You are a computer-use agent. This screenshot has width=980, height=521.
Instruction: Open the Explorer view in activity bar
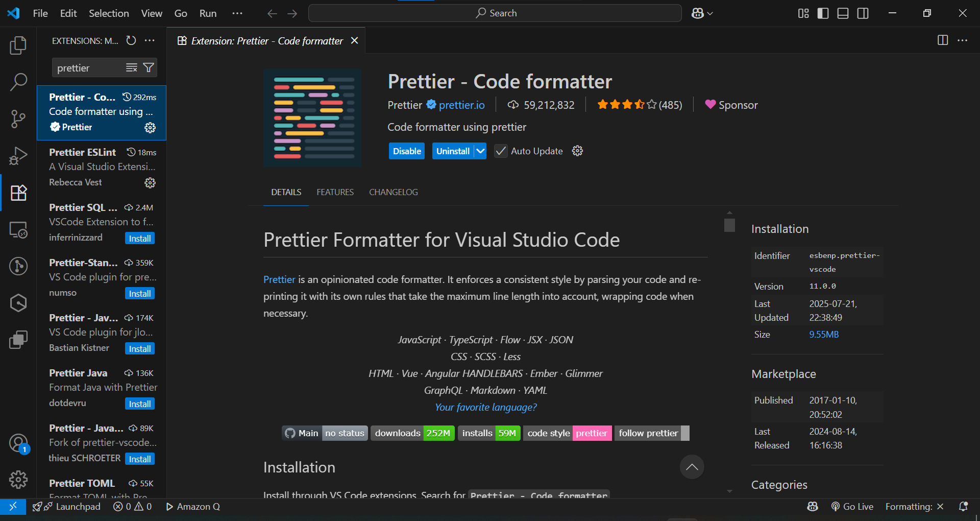coord(18,45)
